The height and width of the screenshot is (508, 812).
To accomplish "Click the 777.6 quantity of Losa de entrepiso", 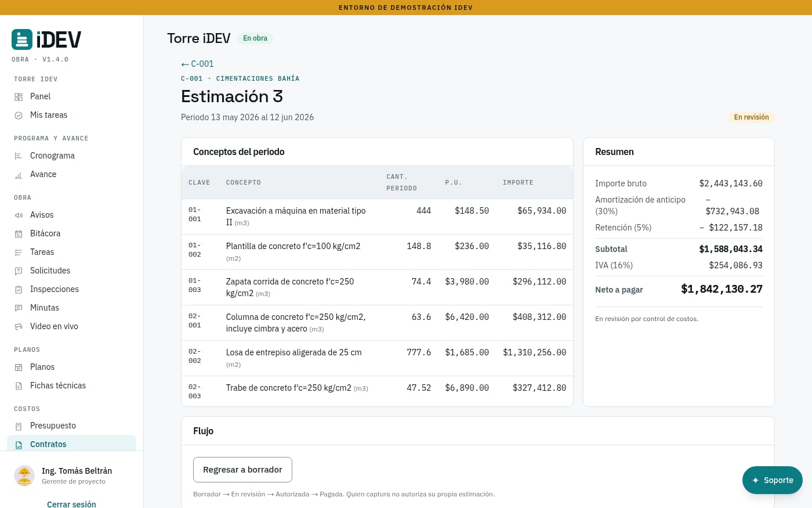I will tap(419, 352).
